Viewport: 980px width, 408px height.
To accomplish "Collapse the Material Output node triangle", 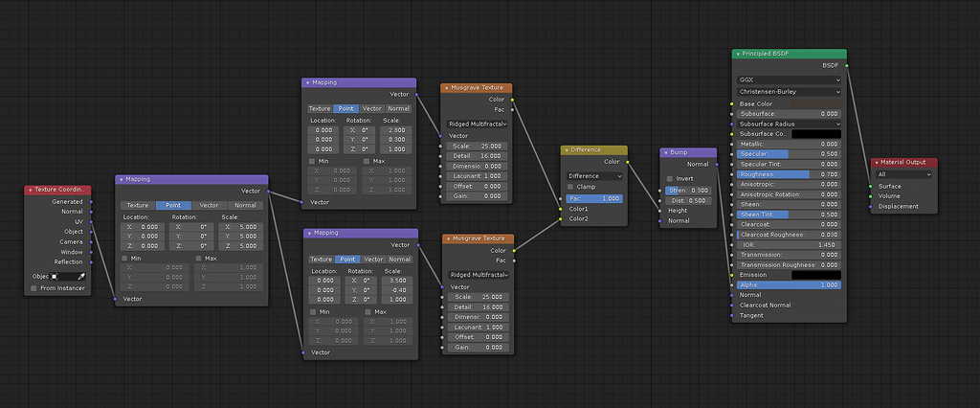I will pyautogui.click(x=877, y=163).
